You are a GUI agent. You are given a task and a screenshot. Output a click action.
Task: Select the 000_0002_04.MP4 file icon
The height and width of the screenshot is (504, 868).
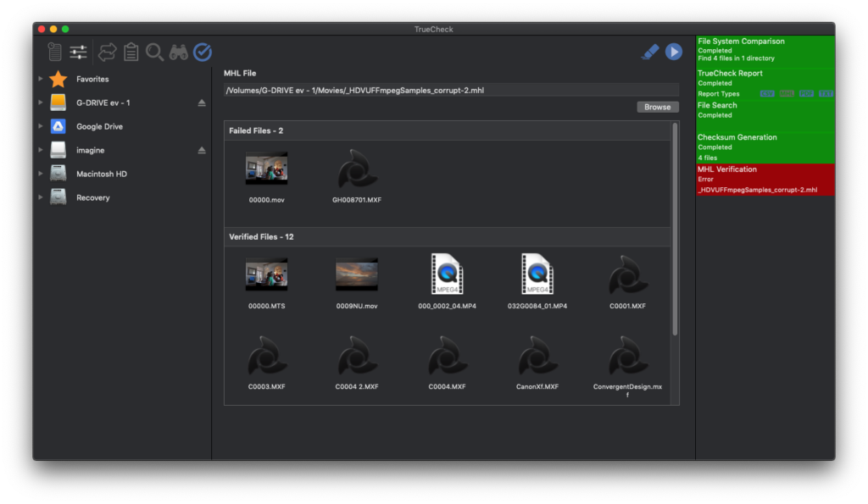[448, 274]
